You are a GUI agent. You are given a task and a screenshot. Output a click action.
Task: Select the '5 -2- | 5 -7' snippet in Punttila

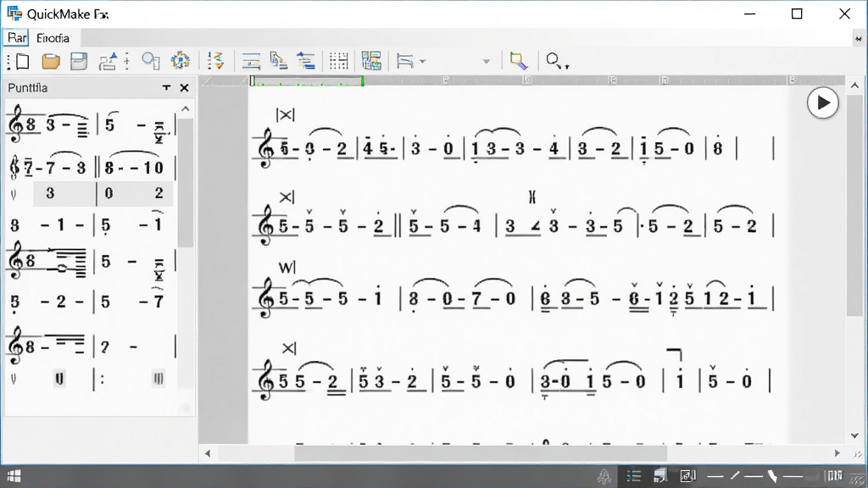91,302
